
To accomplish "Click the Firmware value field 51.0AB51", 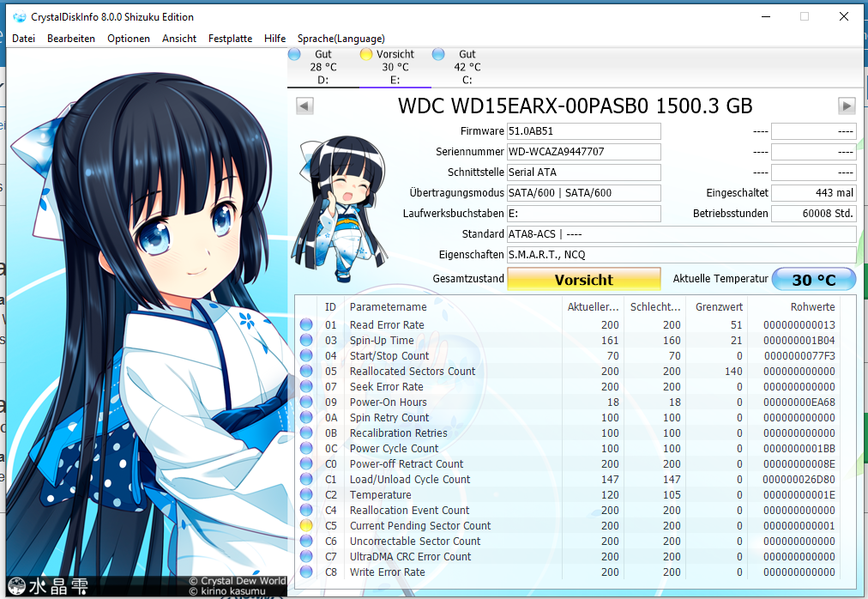I will [584, 131].
